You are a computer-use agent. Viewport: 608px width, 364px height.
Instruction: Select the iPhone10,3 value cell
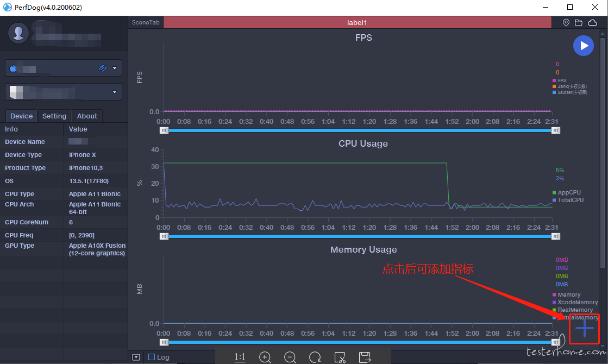click(86, 168)
